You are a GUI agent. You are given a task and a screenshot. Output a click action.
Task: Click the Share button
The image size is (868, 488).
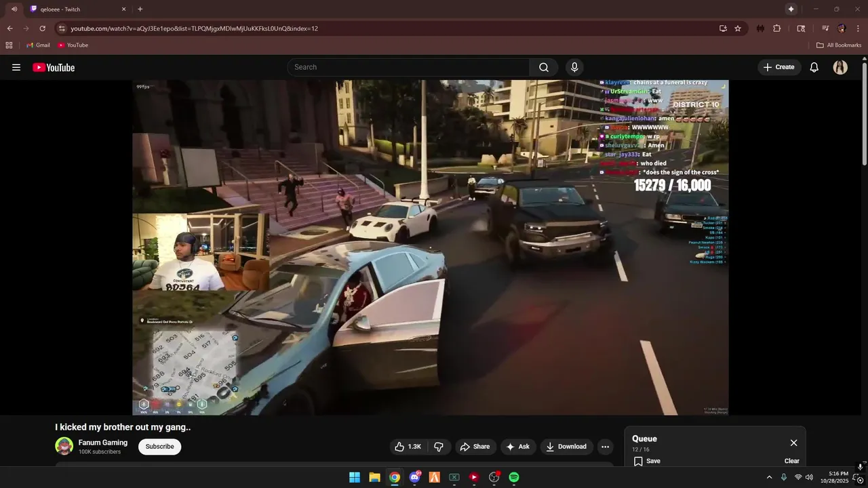tap(475, 447)
